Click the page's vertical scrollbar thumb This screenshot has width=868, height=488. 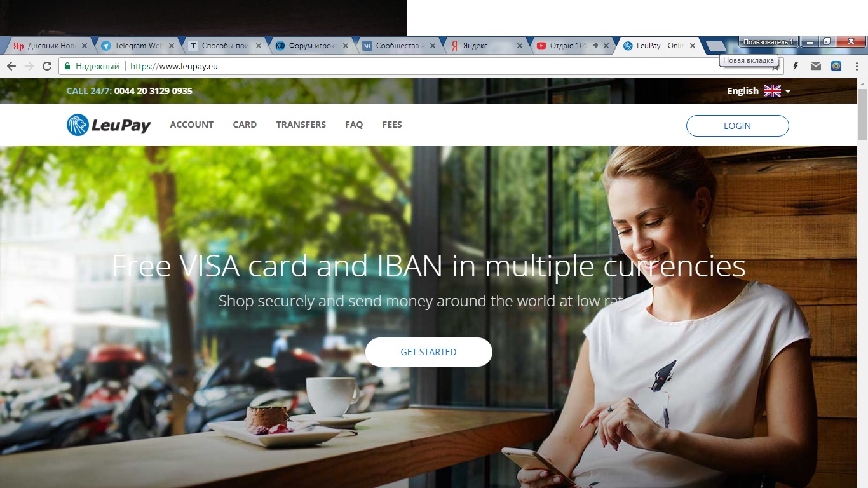tap(862, 114)
